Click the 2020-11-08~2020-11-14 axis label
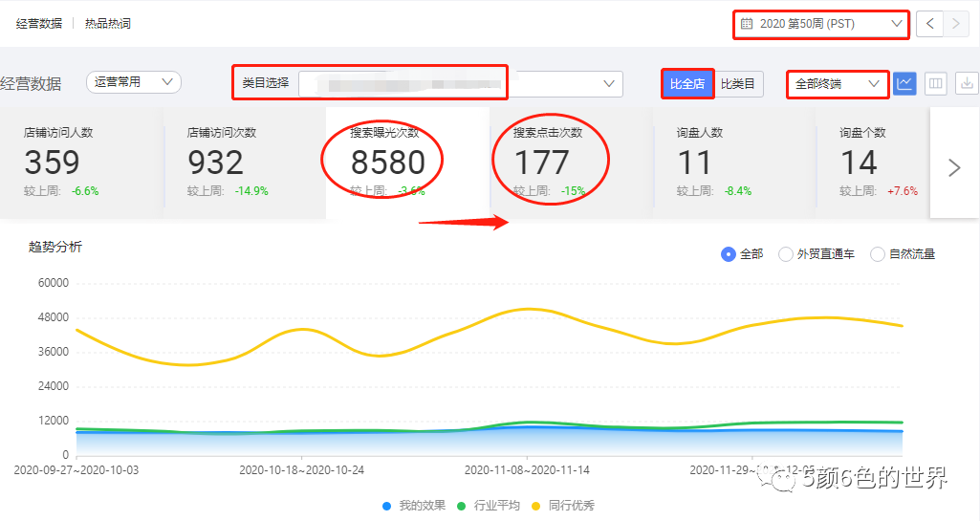 click(x=527, y=469)
